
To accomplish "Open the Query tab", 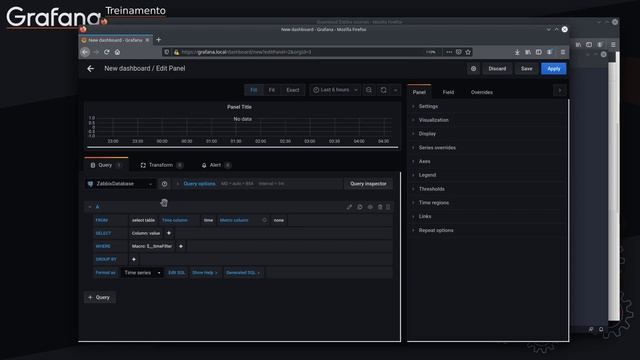I will pos(106,165).
